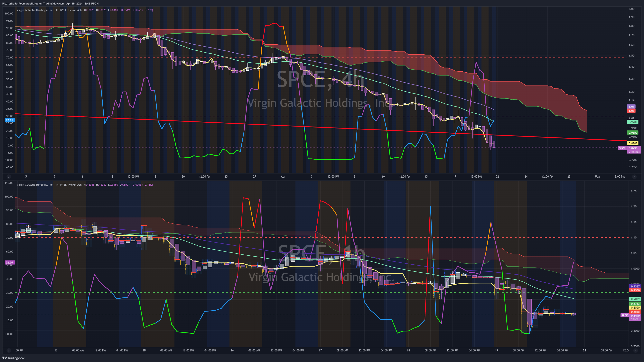The width and height of the screenshot is (644, 362).
Task: Click the C0.8519 close value in the 4h legend
Action: tap(125, 10)
